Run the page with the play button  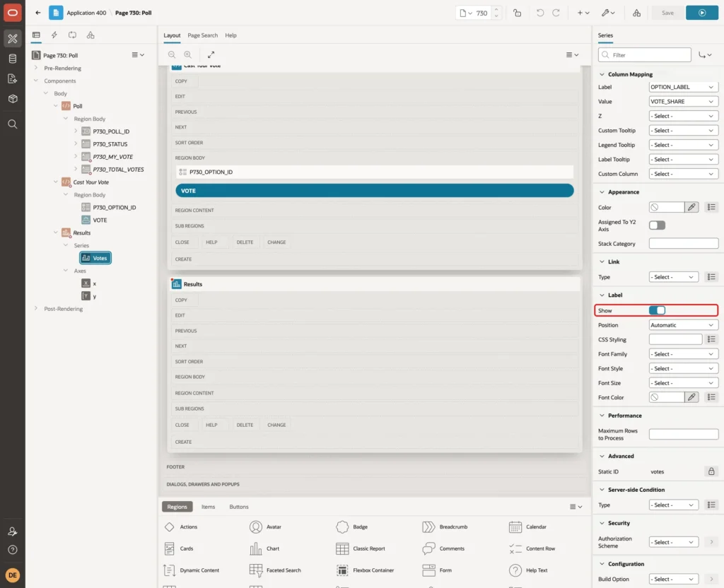tap(702, 13)
